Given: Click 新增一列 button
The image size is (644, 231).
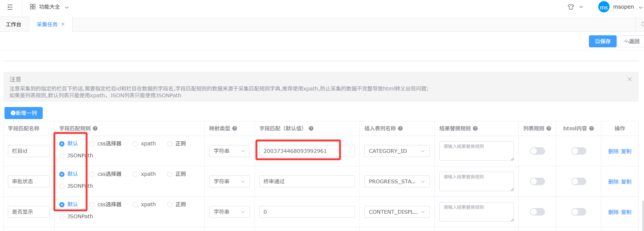Looking at the screenshot, I should [x=24, y=113].
